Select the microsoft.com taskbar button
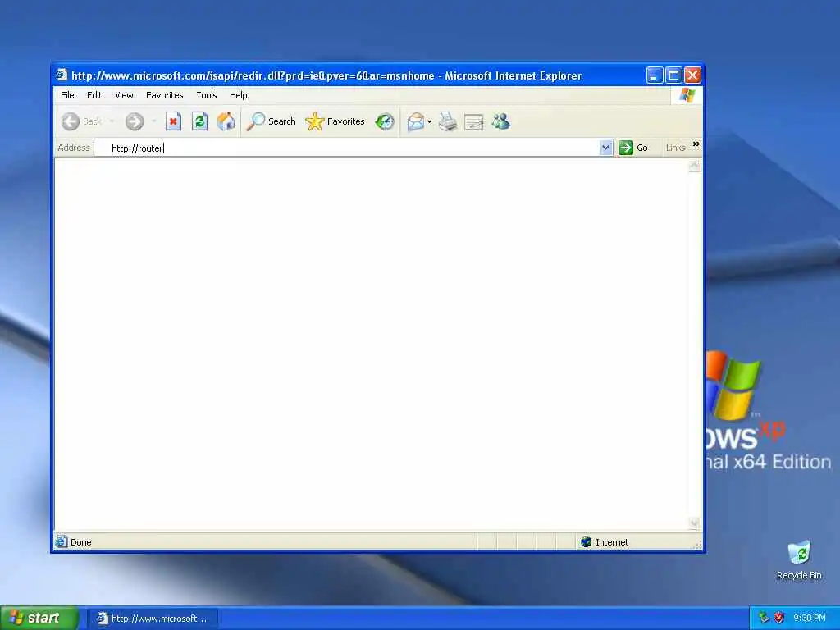Screen dimensions: 840x630 153,619
